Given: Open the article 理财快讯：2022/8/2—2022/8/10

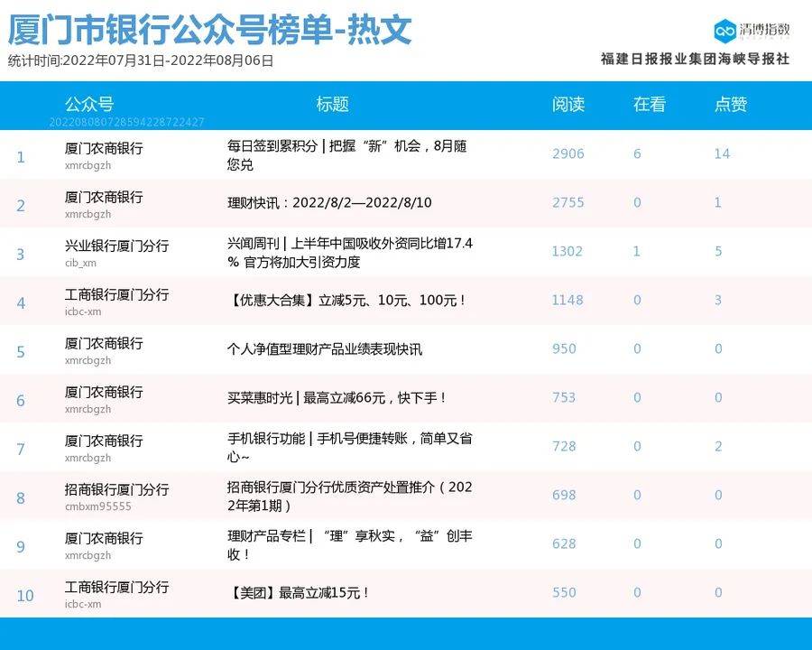Looking at the screenshot, I should tap(329, 202).
